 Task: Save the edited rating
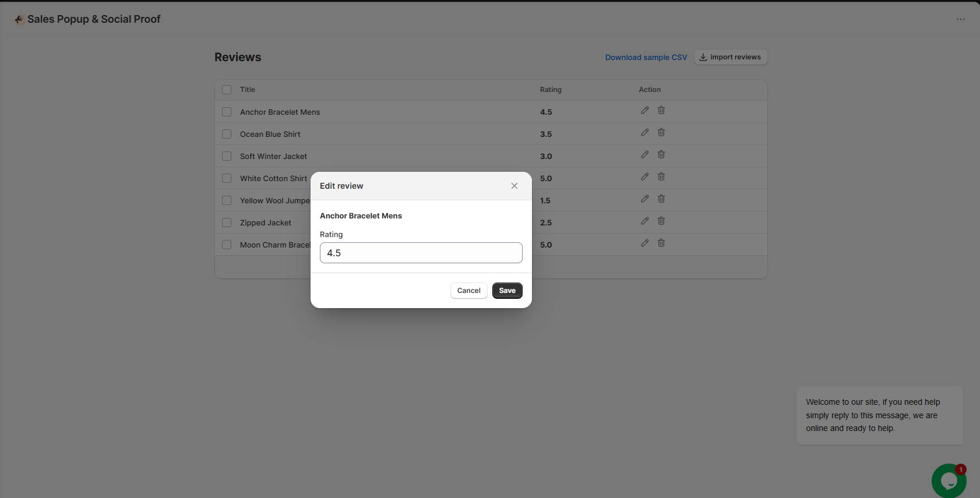pos(507,291)
